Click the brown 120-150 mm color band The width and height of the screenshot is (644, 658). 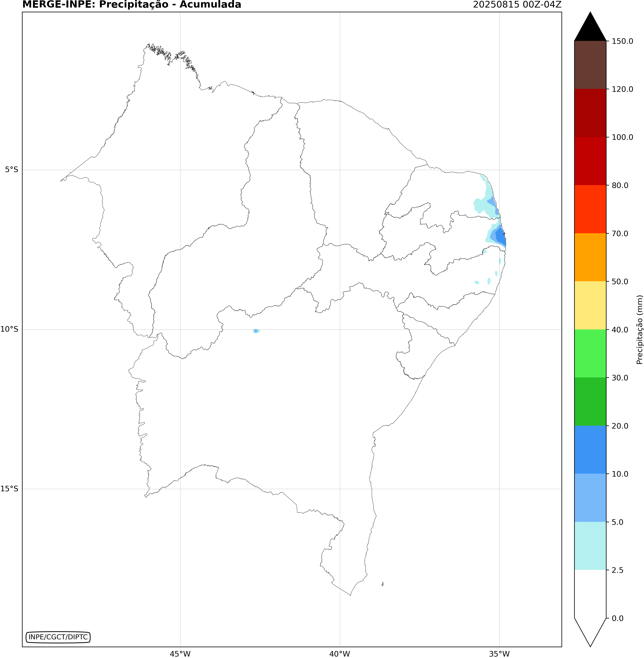pos(590,65)
